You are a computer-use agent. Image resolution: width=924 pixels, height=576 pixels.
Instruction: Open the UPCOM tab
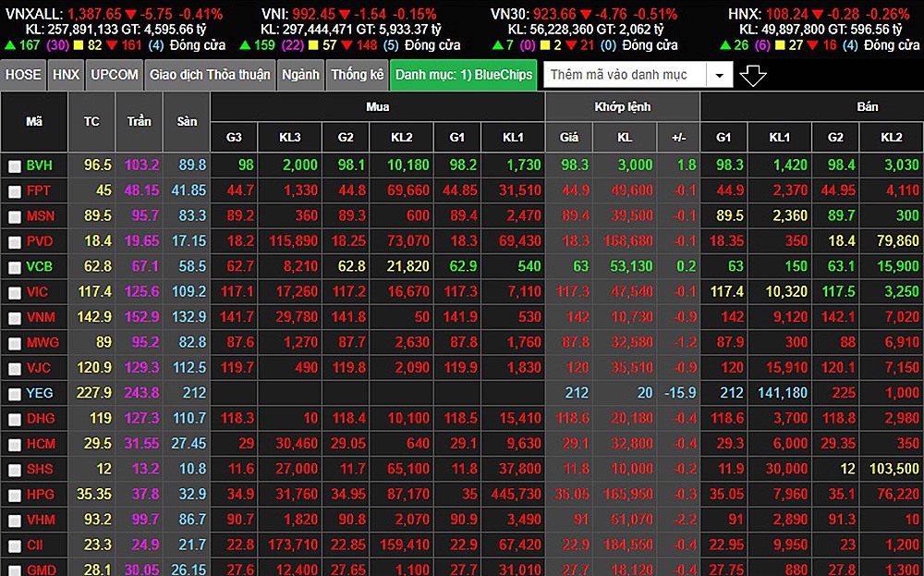[115, 75]
